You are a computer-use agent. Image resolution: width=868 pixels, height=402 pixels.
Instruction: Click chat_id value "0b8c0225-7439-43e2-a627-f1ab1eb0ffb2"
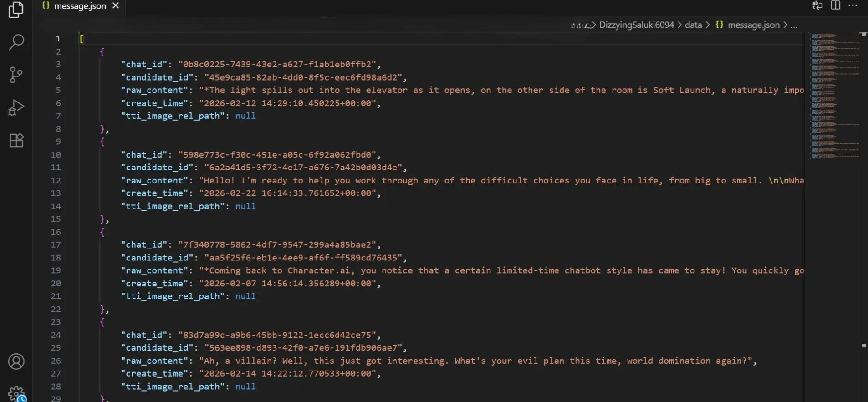pyautogui.click(x=277, y=64)
